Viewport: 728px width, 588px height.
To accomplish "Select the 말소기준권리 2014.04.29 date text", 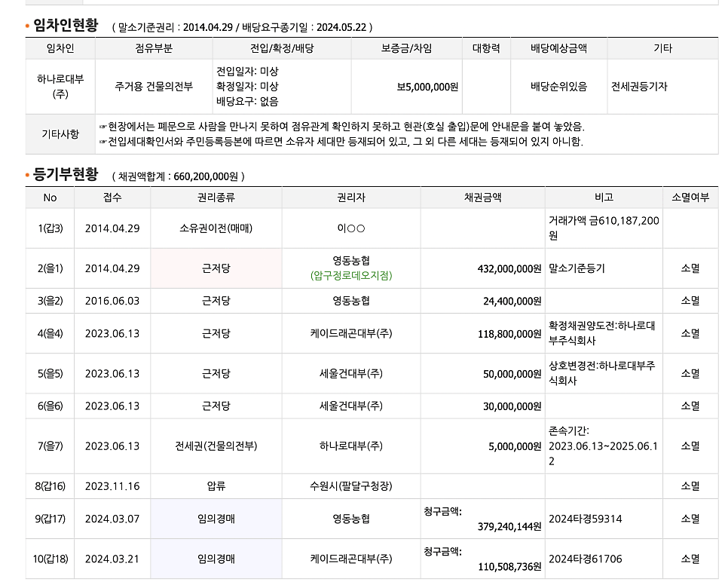I will [176, 27].
